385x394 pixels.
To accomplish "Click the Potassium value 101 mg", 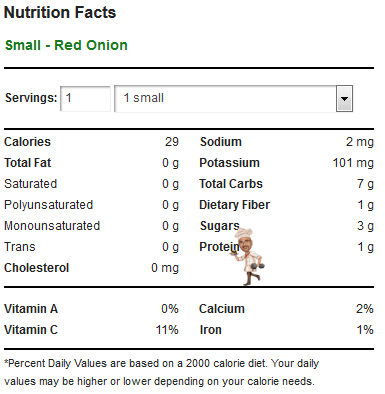I will (x=353, y=163).
